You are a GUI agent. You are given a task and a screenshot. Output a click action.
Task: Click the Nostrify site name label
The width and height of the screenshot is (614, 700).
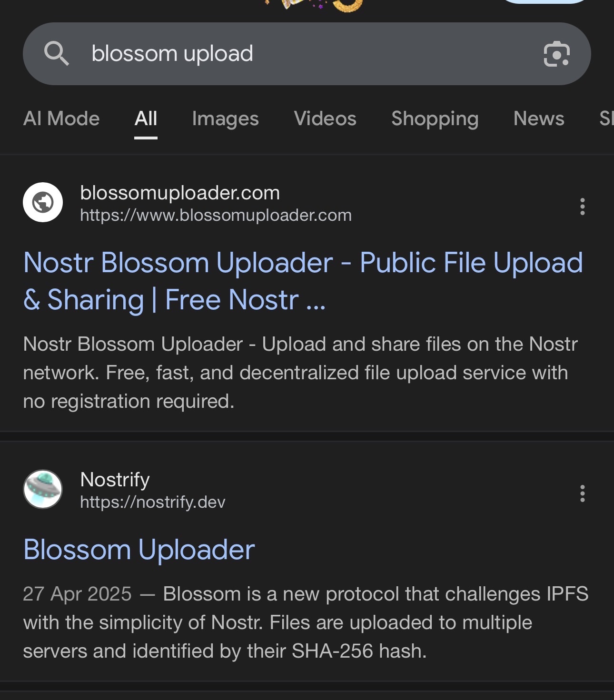click(x=115, y=480)
